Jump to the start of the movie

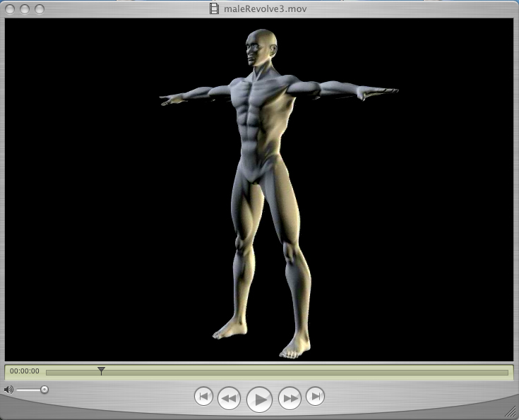point(203,397)
